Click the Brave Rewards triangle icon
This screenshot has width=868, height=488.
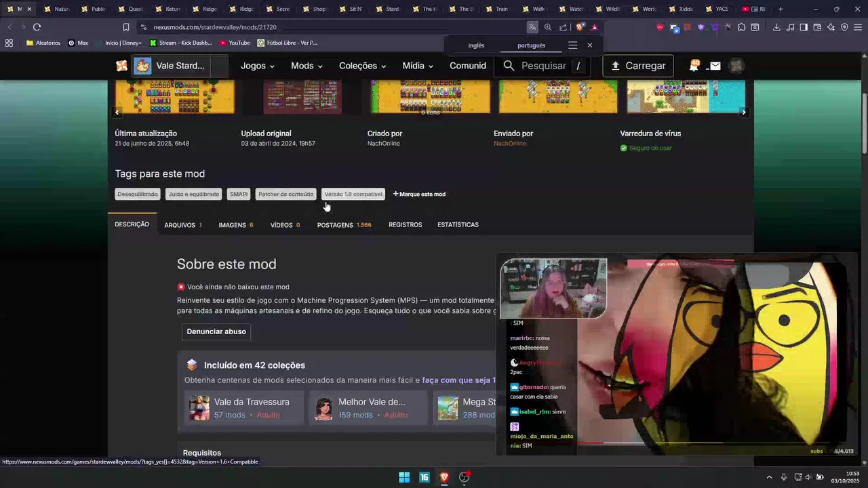[594, 27]
